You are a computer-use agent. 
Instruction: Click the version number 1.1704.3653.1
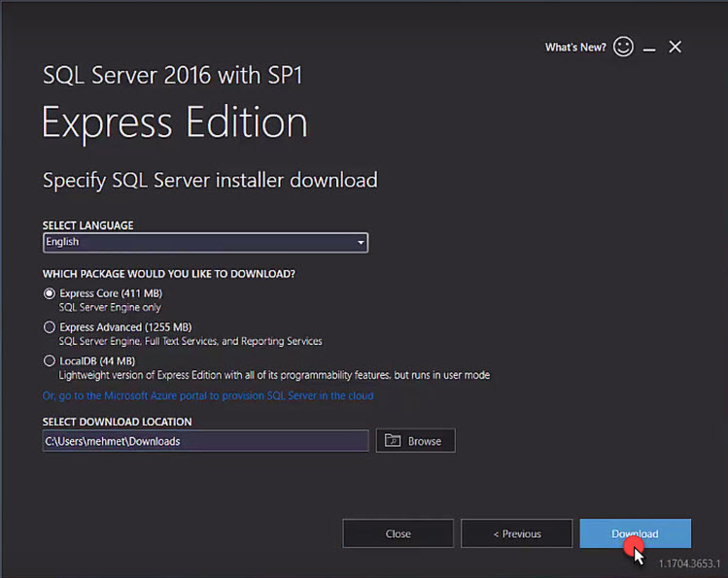(x=689, y=563)
